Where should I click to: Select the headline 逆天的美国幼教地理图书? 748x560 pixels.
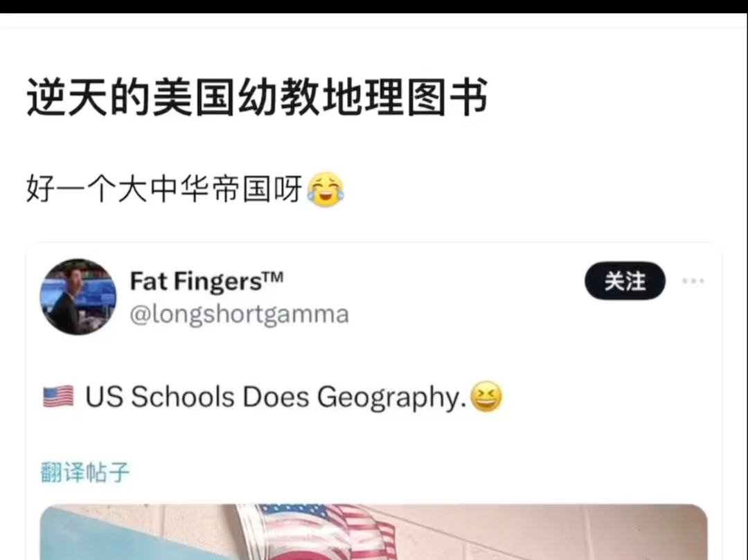[x=257, y=97]
